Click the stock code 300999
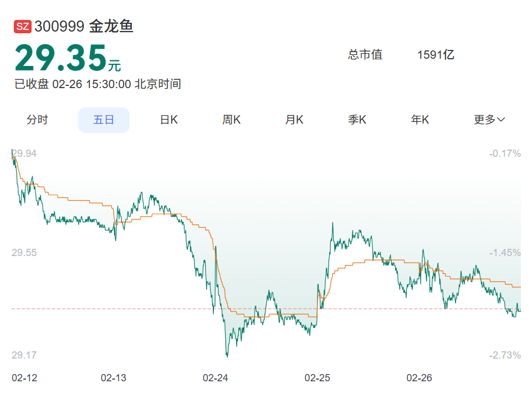532x399 pixels. (59, 27)
